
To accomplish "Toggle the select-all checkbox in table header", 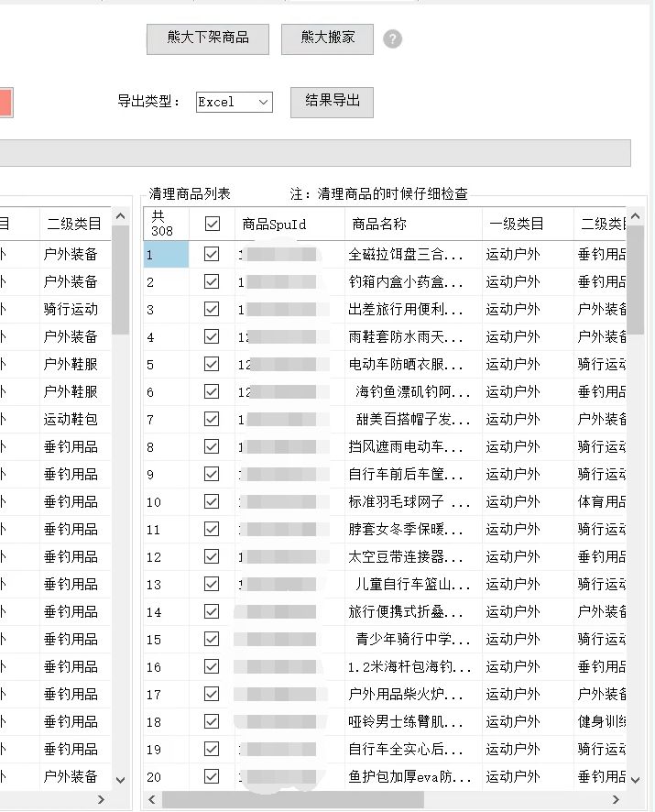I will click(x=213, y=224).
